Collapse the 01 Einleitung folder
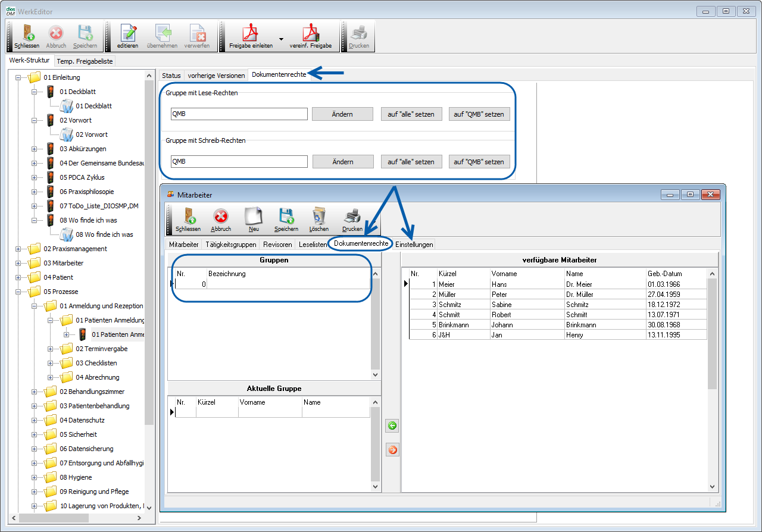Image resolution: width=762 pixels, height=532 pixels. [x=18, y=77]
